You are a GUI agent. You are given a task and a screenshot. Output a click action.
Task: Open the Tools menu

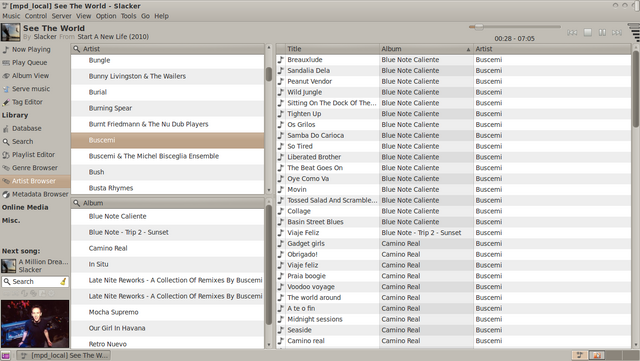pyautogui.click(x=129, y=16)
